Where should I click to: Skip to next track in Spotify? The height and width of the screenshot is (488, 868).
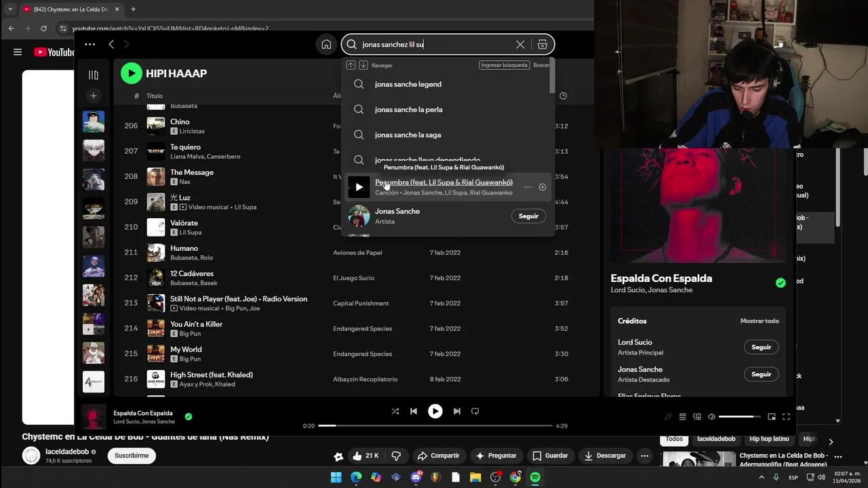click(457, 411)
